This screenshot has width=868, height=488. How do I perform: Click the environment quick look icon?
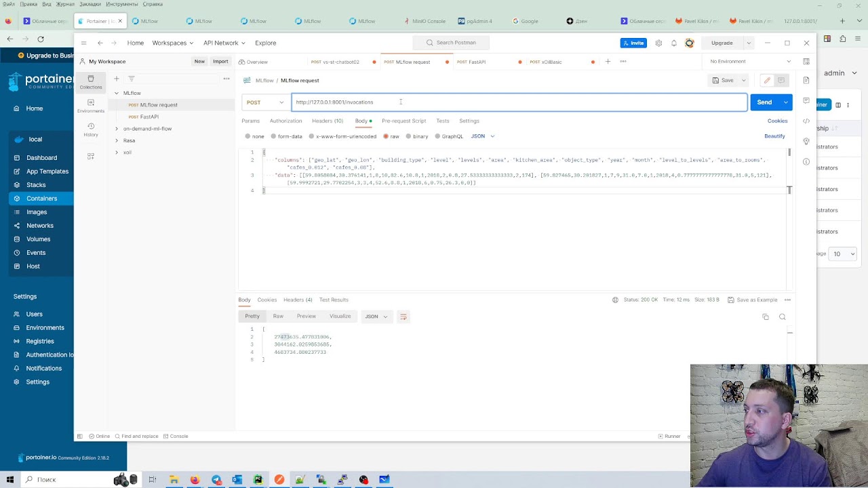pyautogui.click(x=806, y=61)
